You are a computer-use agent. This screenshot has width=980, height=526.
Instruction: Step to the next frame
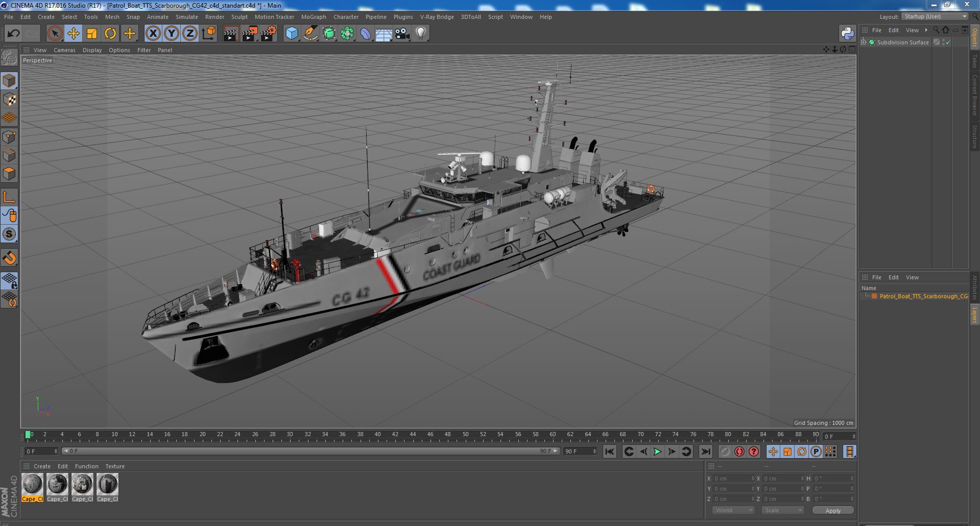[672, 451]
